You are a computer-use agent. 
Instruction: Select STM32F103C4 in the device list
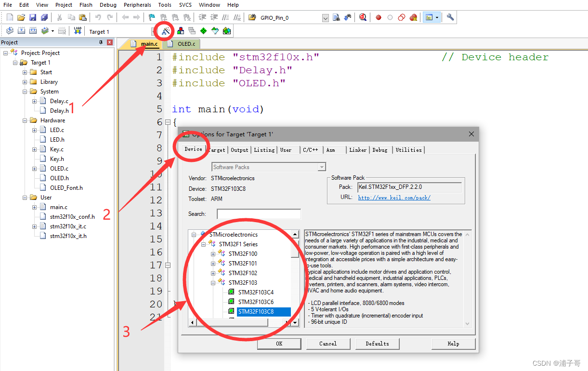[x=256, y=292]
